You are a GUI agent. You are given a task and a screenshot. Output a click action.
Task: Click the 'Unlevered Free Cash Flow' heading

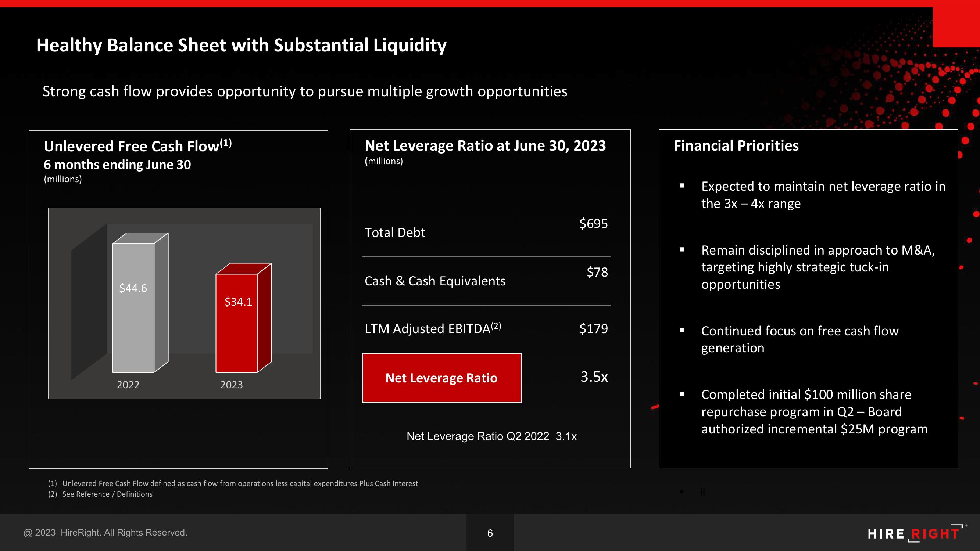138,145
